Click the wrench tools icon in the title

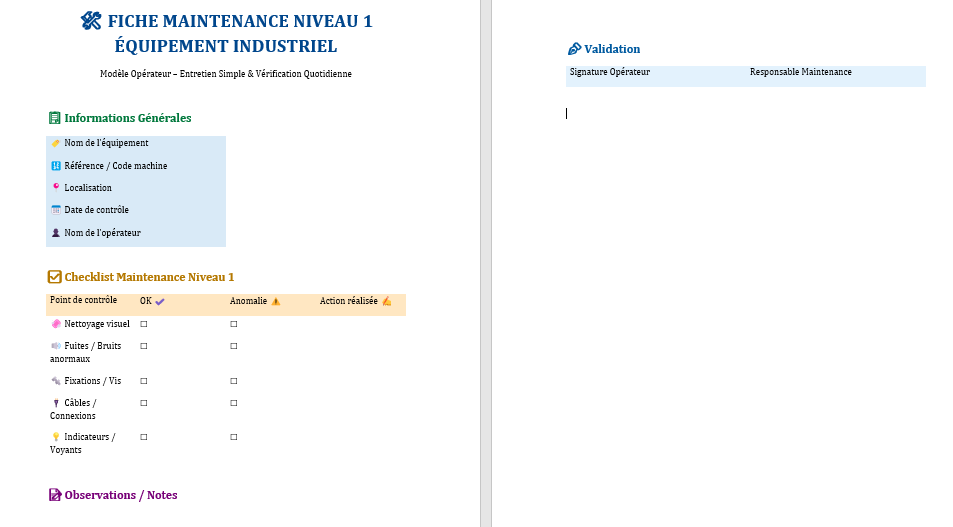tap(91, 21)
